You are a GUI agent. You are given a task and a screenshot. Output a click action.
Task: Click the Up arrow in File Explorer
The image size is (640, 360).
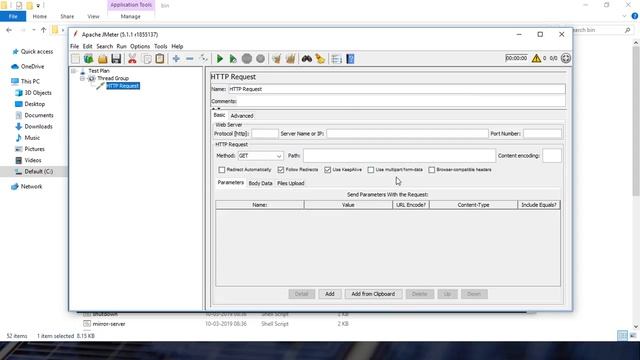pyautogui.click(x=43, y=30)
